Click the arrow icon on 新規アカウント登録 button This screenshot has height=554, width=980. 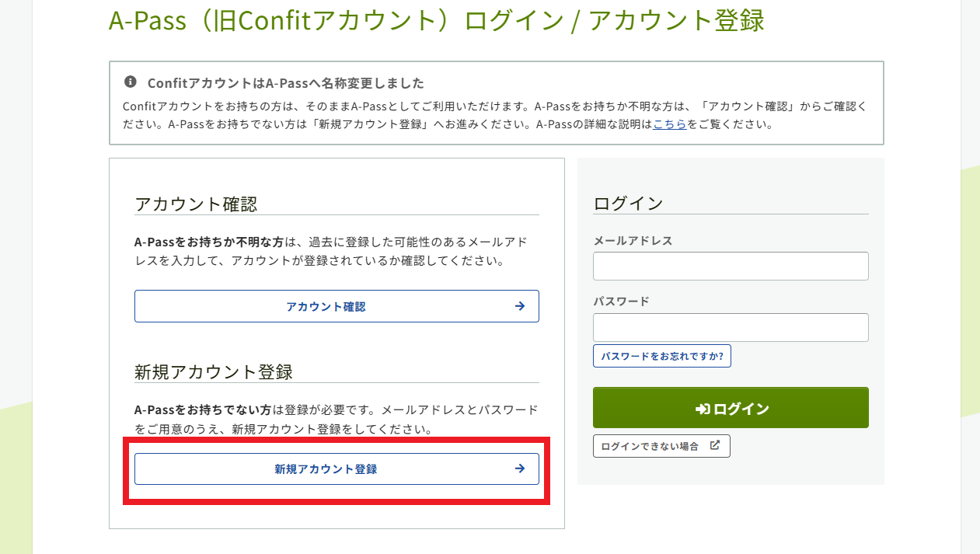[520, 469]
